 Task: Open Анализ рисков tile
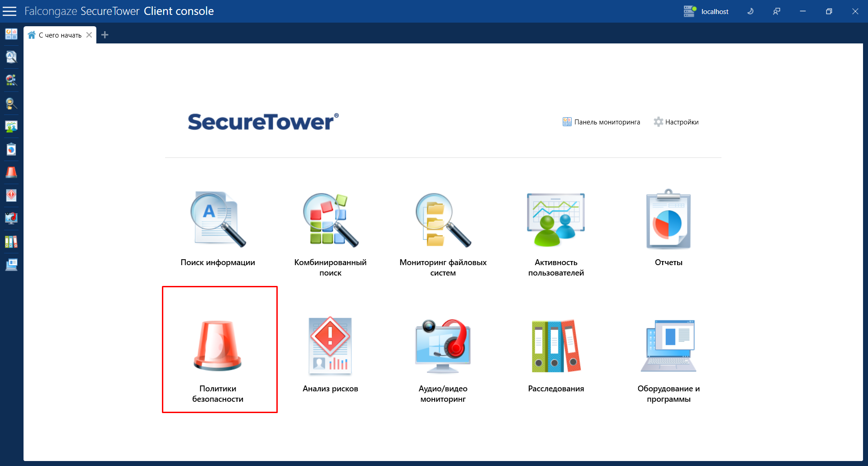331,355
